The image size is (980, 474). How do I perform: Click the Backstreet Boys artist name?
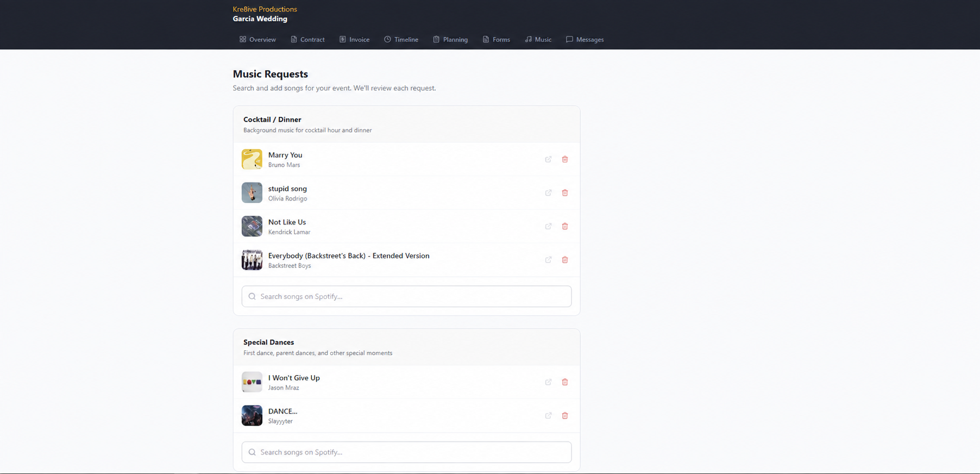click(290, 266)
